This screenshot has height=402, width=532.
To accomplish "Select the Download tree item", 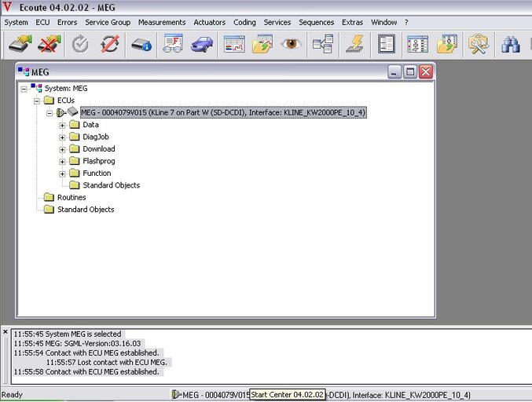I will click(99, 149).
